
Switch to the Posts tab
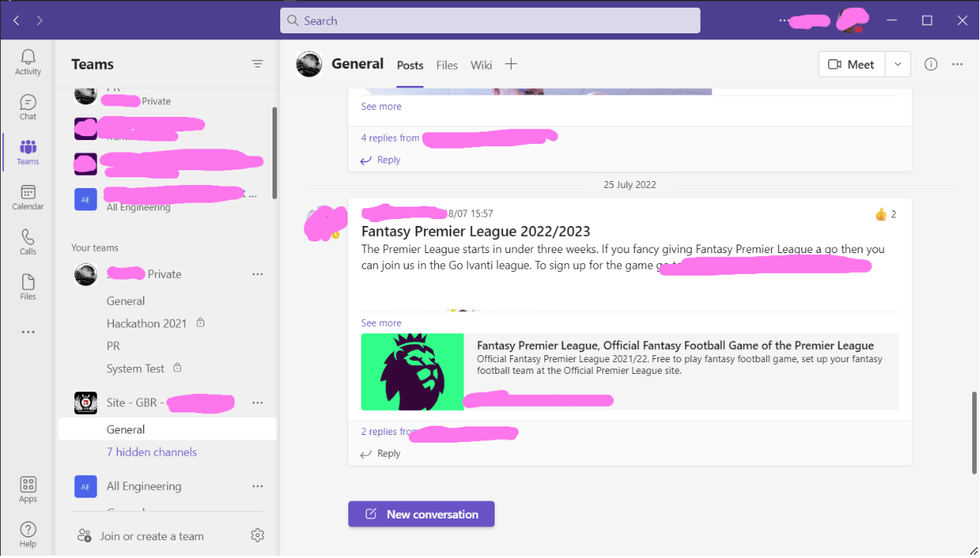tap(410, 65)
